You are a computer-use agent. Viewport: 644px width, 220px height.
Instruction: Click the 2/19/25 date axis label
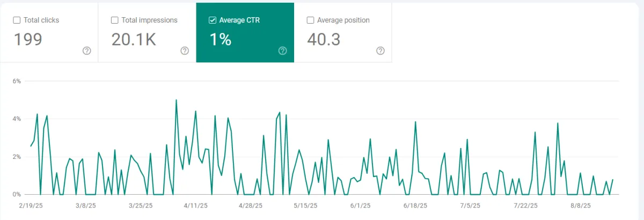[31, 206]
